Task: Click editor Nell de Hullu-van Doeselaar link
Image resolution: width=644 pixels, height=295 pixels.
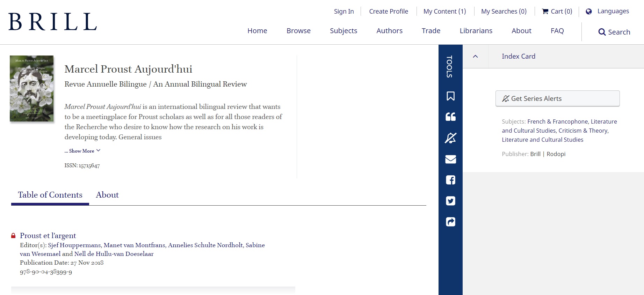Action: (x=114, y=254)
